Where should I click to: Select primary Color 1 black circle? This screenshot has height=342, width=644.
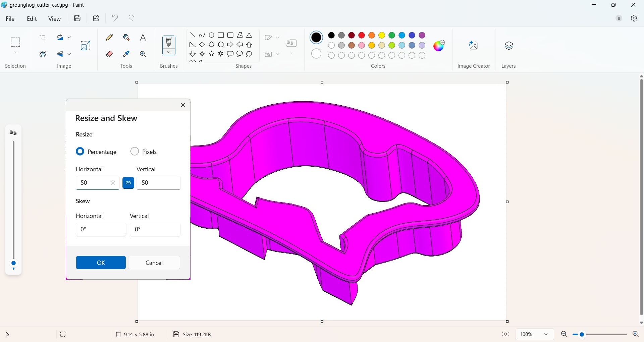coord(316,38)
